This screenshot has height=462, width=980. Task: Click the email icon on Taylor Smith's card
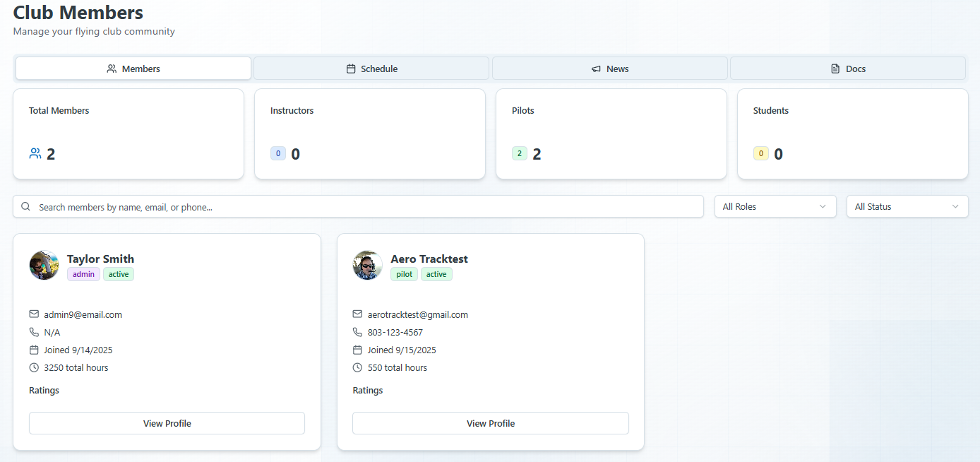click(33, 314)
